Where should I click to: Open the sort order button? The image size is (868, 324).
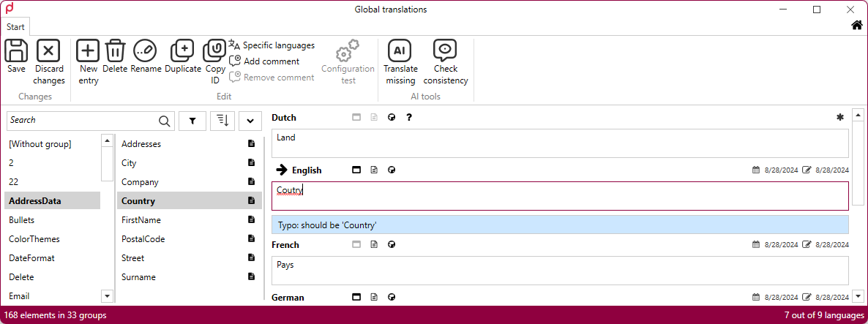click(x=222, y=121)
